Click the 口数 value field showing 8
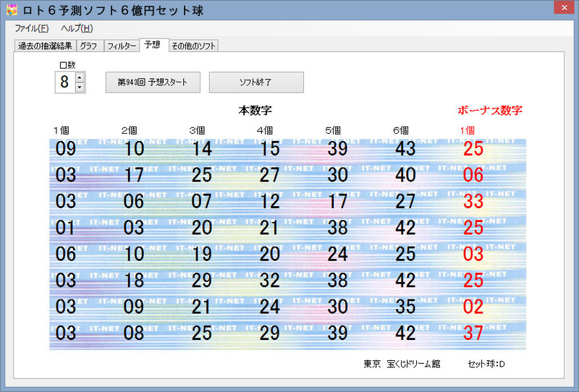The width and height of the screenshot is (579, 392). point(65,82)
